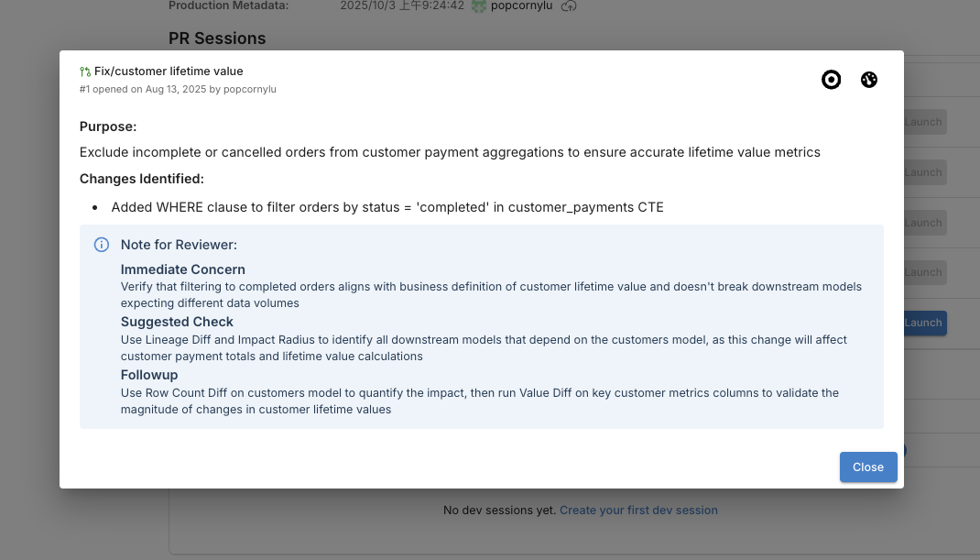Click the pull request branch icon beside PR title
Screen dimensions: 980x560
pyautogui.click(x=84, y=71)
